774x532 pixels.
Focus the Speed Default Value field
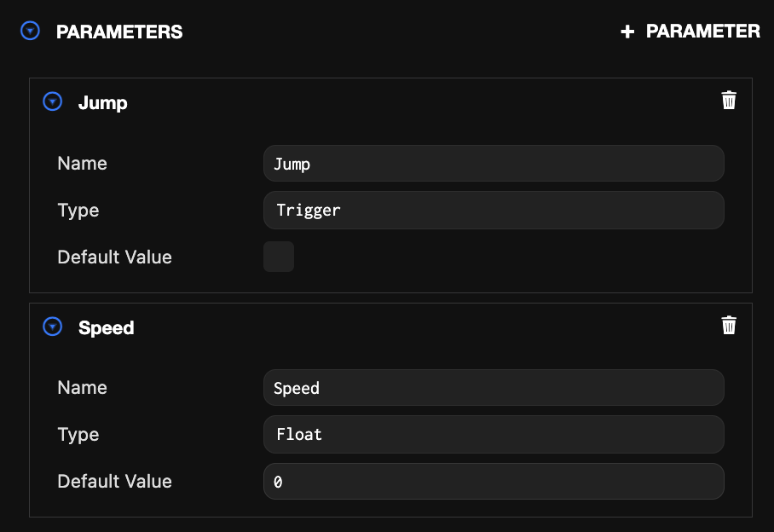[x=494, y=482]
